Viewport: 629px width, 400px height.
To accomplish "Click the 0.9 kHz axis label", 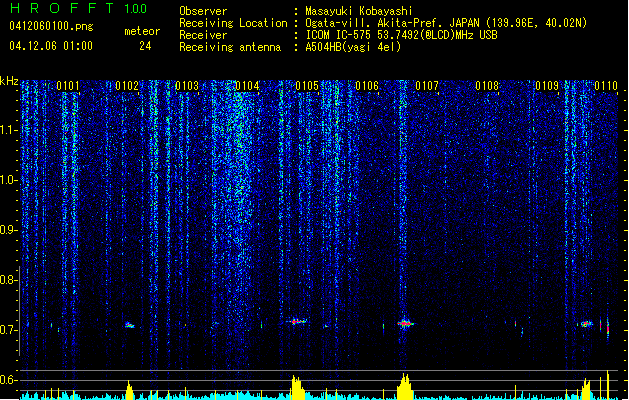I will click(9, 230).
